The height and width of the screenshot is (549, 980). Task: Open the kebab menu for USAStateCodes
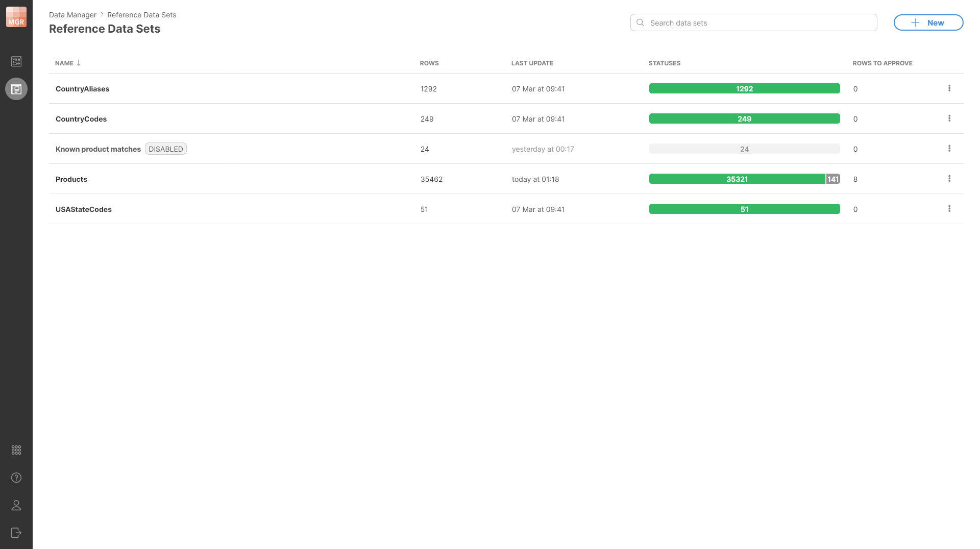[x=949, y=208]
